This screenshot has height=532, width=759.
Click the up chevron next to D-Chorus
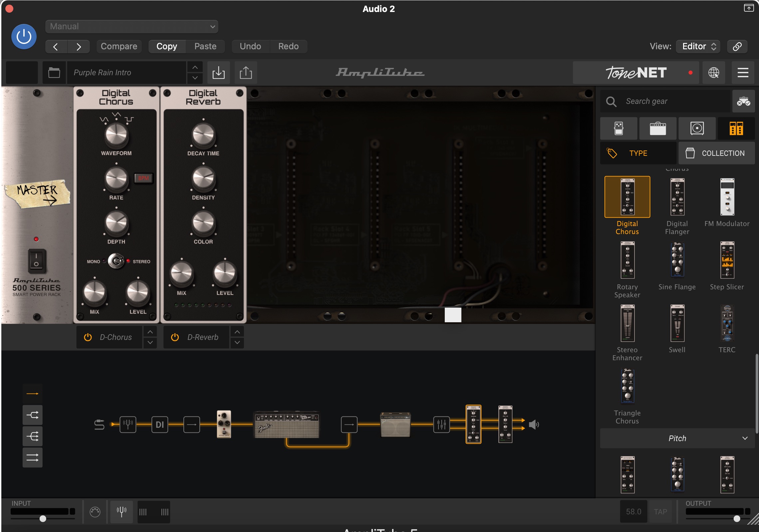pos(150,332)
